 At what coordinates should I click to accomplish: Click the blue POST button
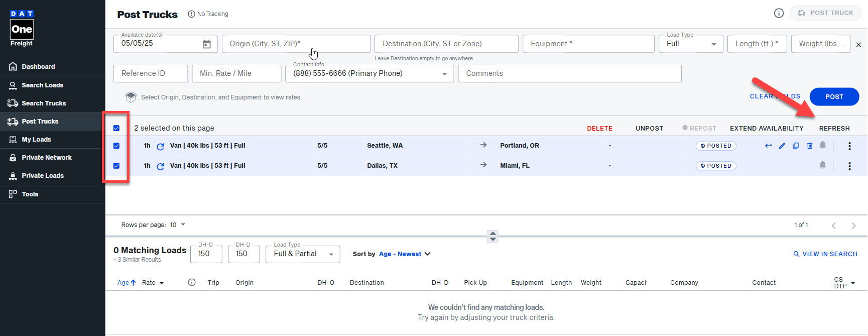tap(834, 97)
